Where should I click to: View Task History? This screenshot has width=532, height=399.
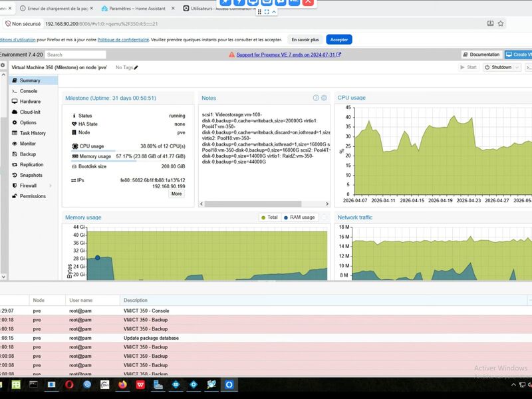(x=34, y=133)
